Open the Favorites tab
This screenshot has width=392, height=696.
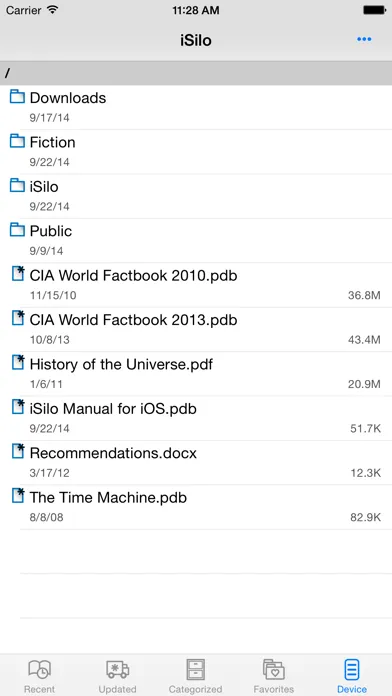coord(273,676)
